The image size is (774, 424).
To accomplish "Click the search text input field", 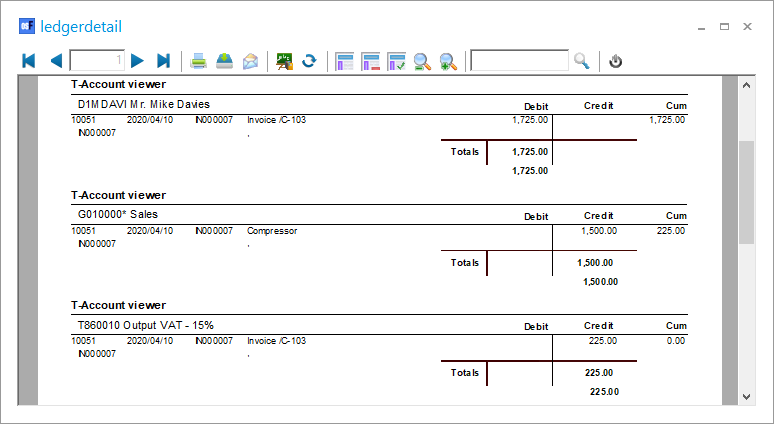I will pyautogui.click(x=519, y=61).
